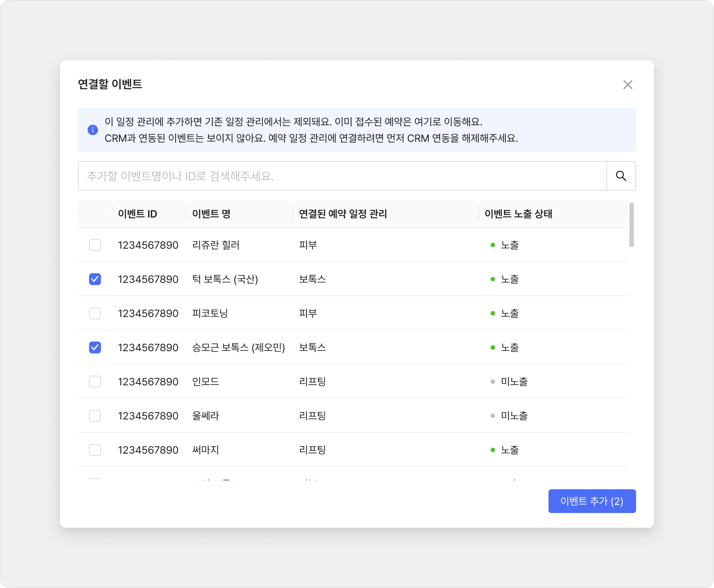Click the 울쎄라 event name cell

206,416
